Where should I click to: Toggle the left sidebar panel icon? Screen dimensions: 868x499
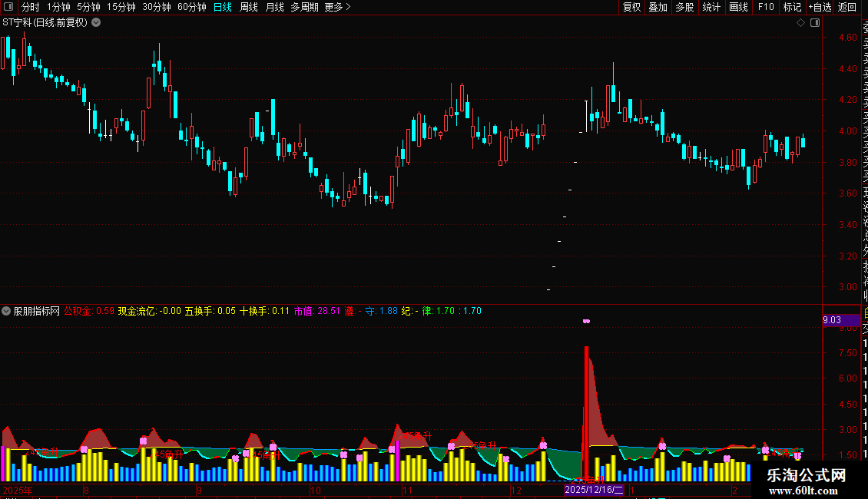8,7
